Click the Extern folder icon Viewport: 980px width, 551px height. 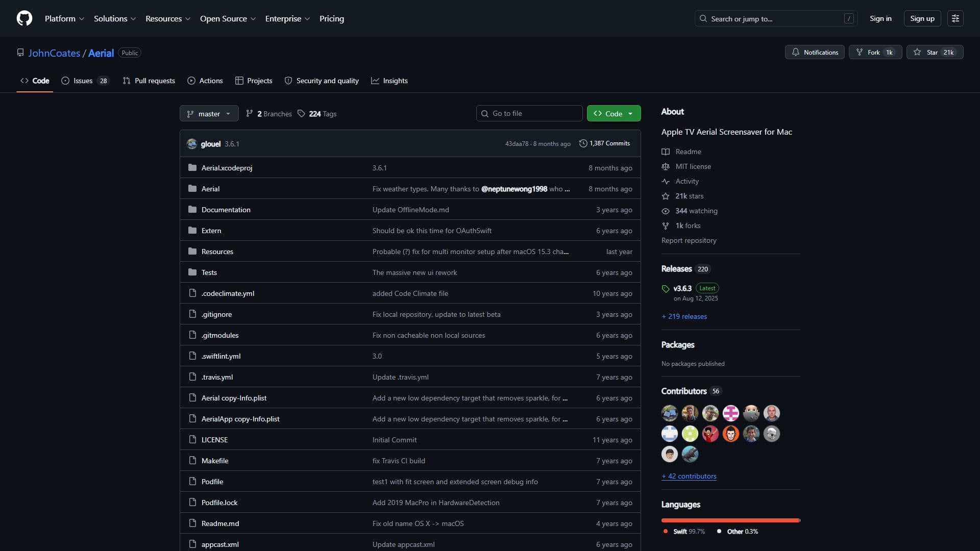click(192, 230)
